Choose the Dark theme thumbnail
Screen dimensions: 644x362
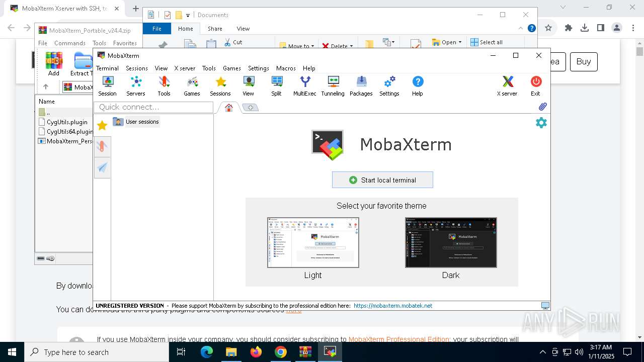tap(451, 242)
